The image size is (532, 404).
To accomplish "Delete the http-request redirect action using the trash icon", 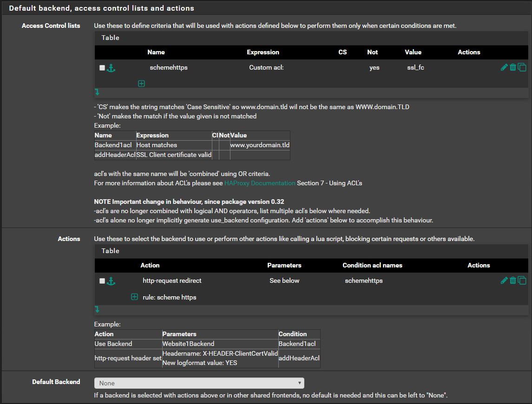I will click(x=513, y=280).
